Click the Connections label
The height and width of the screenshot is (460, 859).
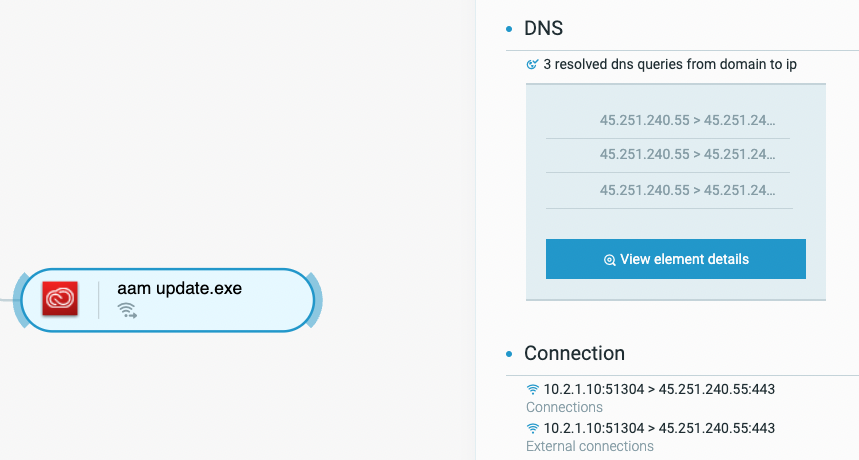(x=564, y=407)
